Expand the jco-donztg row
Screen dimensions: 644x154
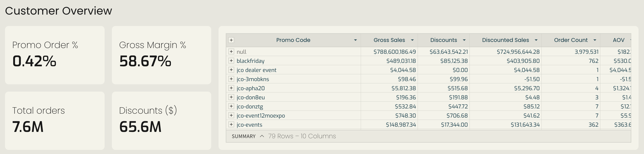tap(231, 106)
